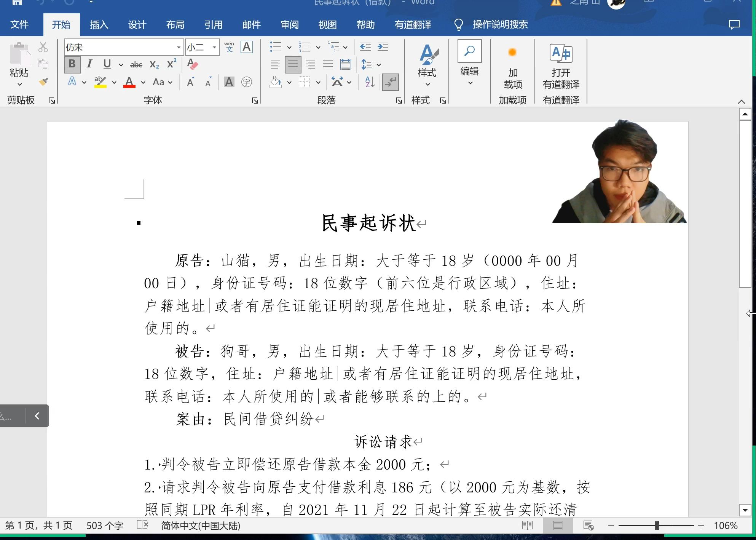
Task: Align text to the left
Action: pos(275,64)
